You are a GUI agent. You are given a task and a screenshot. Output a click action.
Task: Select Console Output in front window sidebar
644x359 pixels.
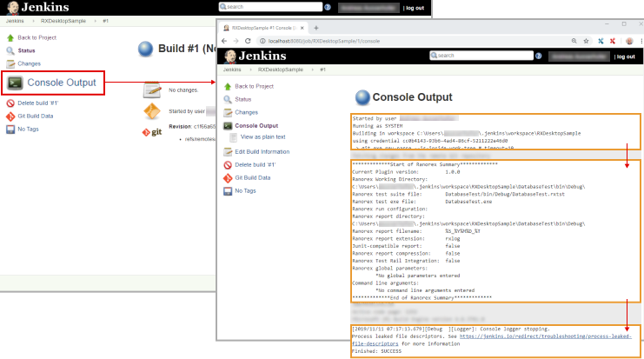[256, 126]
